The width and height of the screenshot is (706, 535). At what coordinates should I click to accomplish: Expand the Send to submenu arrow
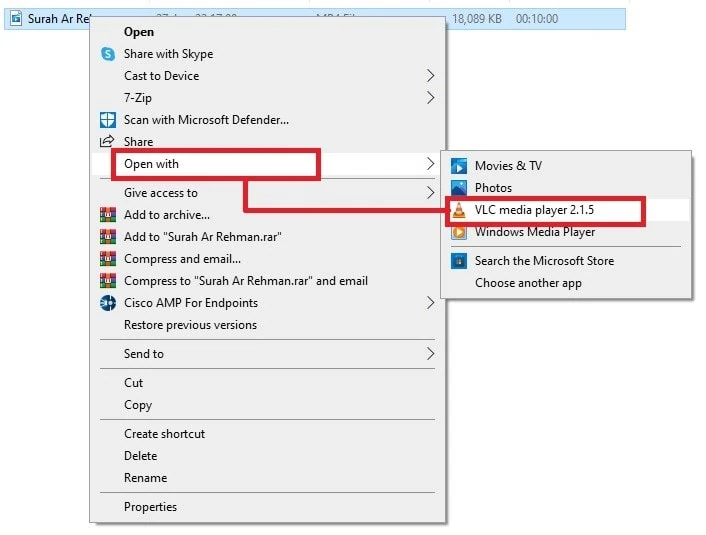tap(430, 354)
